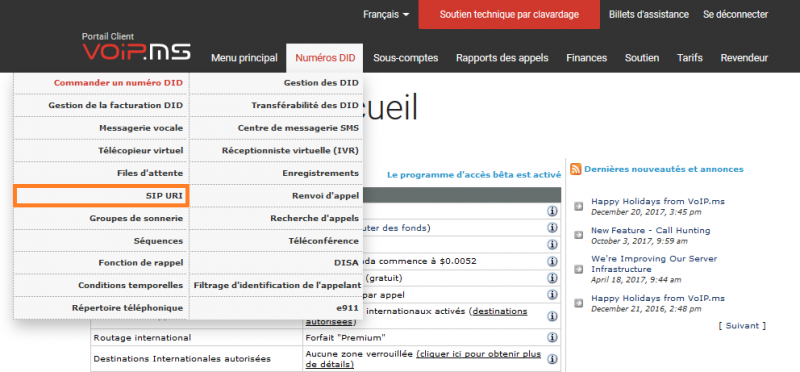Open the Soutien menu

pos(642,58)
